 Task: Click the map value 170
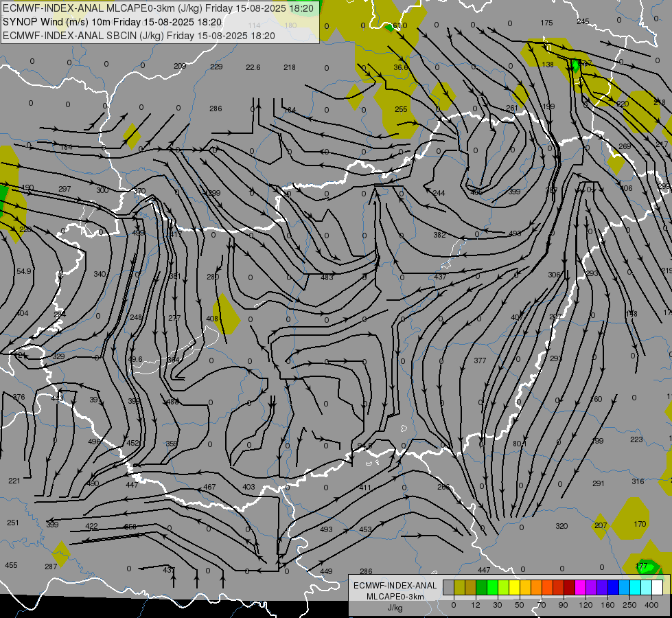640,524
